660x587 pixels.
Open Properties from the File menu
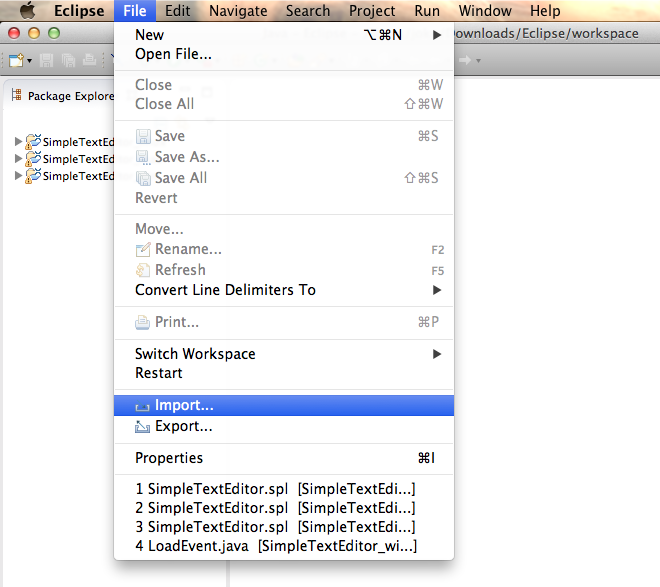(x=284, y=458)
